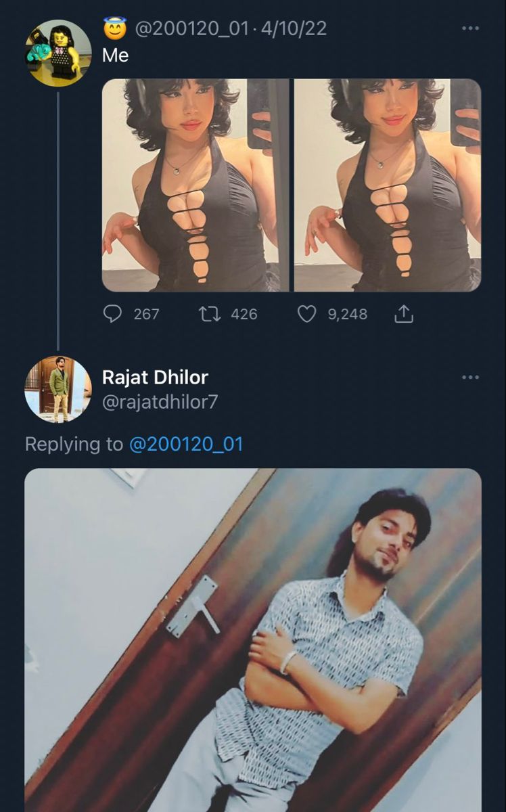Open the LEGO figure profile avatar
506x812 pixels.
tap(58, 53)
